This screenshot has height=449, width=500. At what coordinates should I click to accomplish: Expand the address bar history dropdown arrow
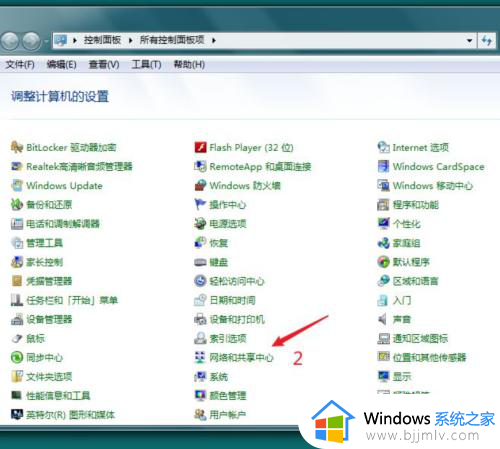(469, 41)
